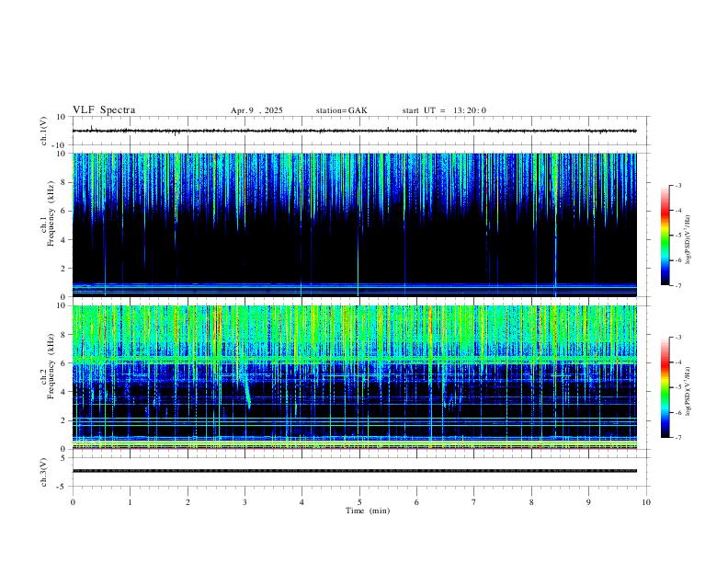Click the time axis tick label '0'
Image resolution: width=728 pixels, height=563 pixels.
click(73, 502)
